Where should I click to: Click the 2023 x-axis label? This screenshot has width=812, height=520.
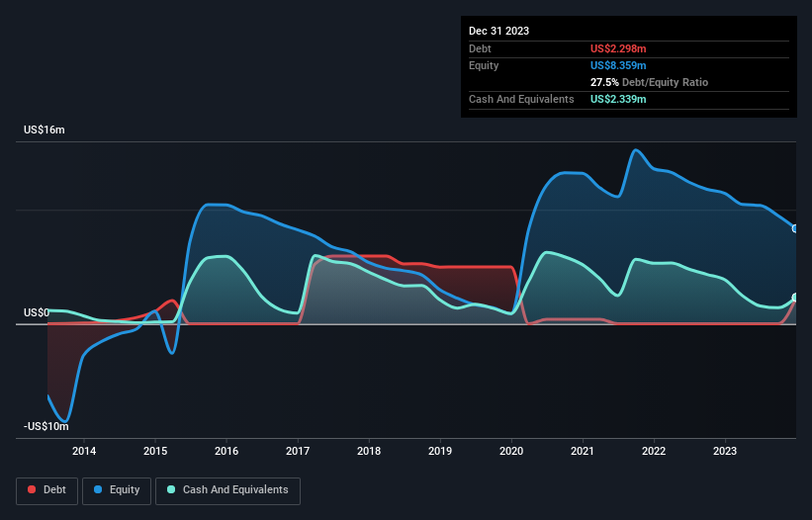coord(725,451)
